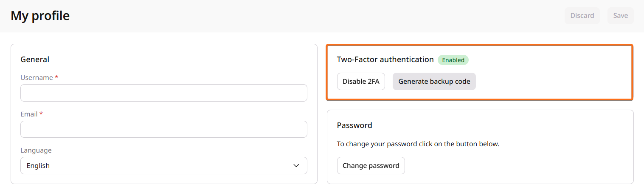Screen dimensions: 644x193
Task: Click the Language dropdown chevron arrow
Action: pyautogui.click(x=296, y=166)
